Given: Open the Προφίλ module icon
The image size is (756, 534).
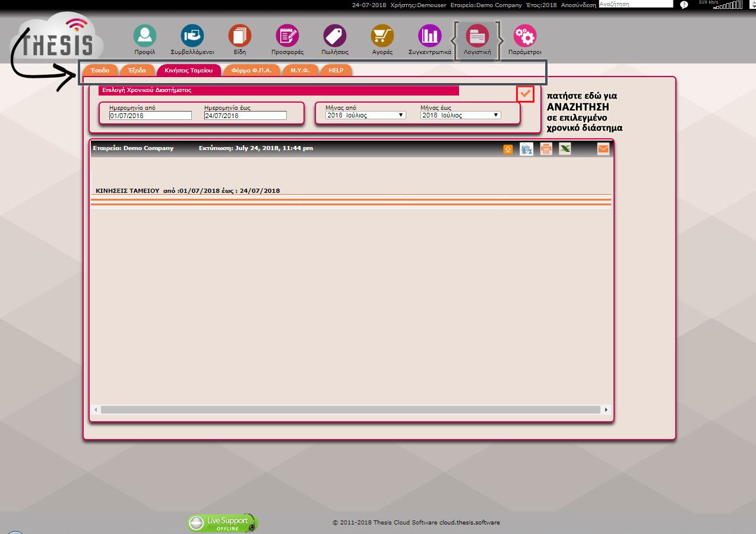Looking at the screenshot, I should pos(144,36).
